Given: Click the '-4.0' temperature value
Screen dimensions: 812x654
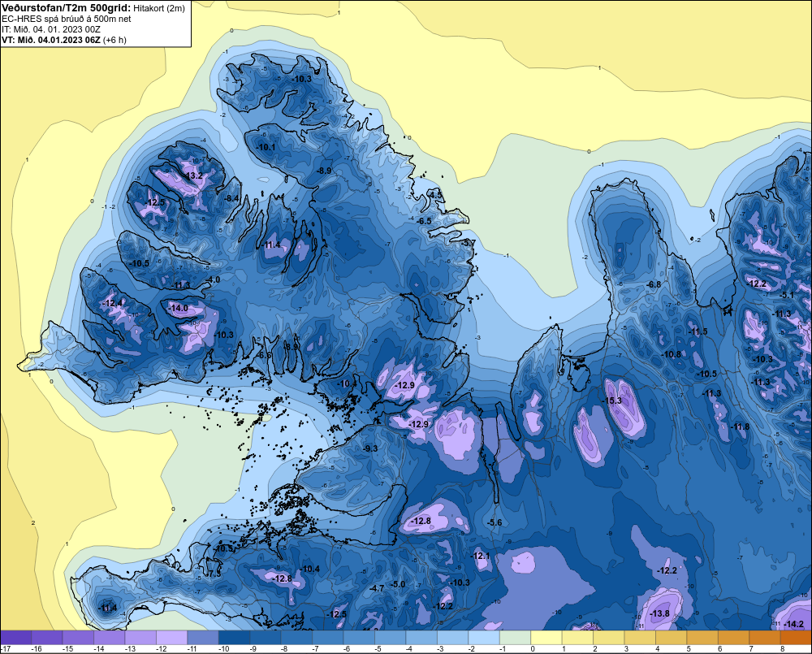Looking at the screenshot, I should (x=212, y=279).
